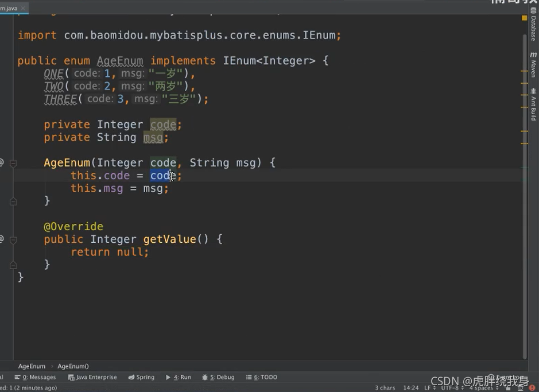Click the Spring leaf icon
The image size is (539, 392).
pos(131,377)
